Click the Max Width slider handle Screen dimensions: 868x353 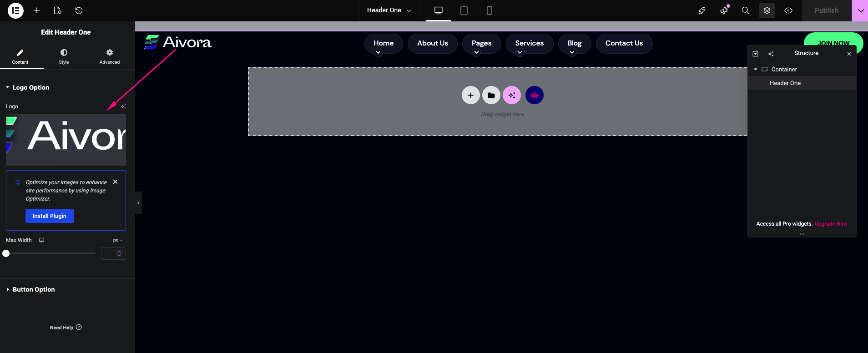pyautogui.click(x=6, y=253)
